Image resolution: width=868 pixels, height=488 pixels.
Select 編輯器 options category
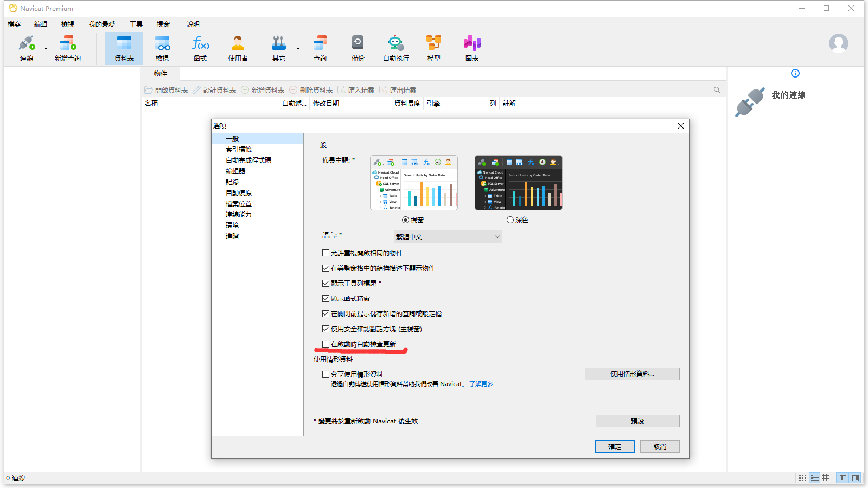[235, 171]
